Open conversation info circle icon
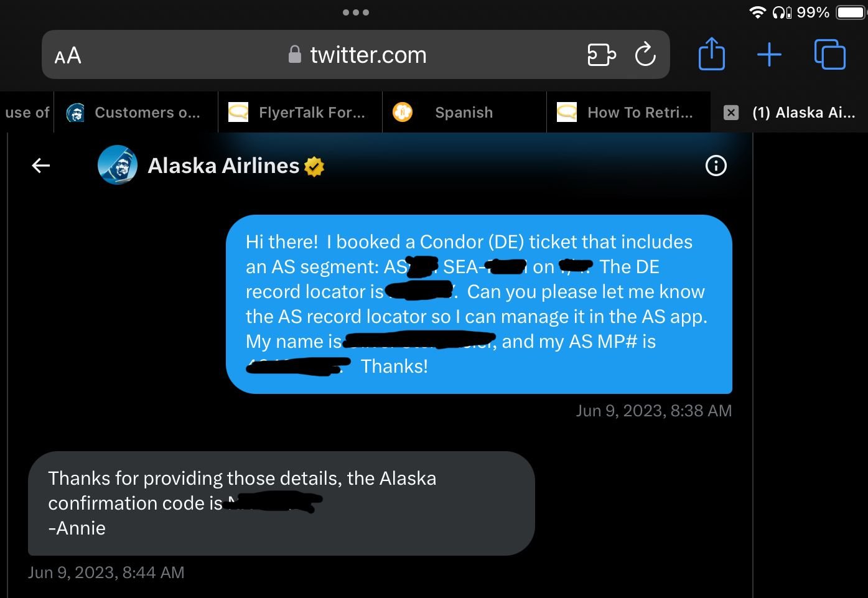Viewport: 868px width, 598px height. click(x=716, y=166)
